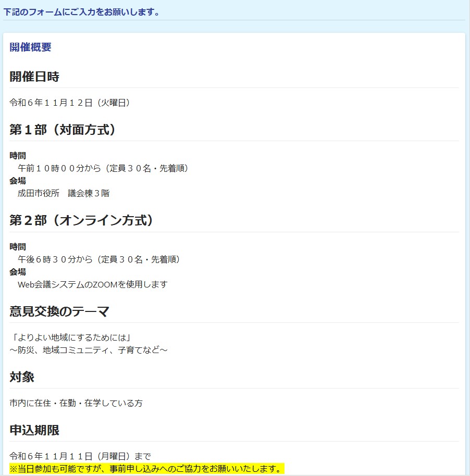Viewport: 470px width, 476px height.
Task: Click the 第2部(オンライン方式) heading
Action: 82,220
